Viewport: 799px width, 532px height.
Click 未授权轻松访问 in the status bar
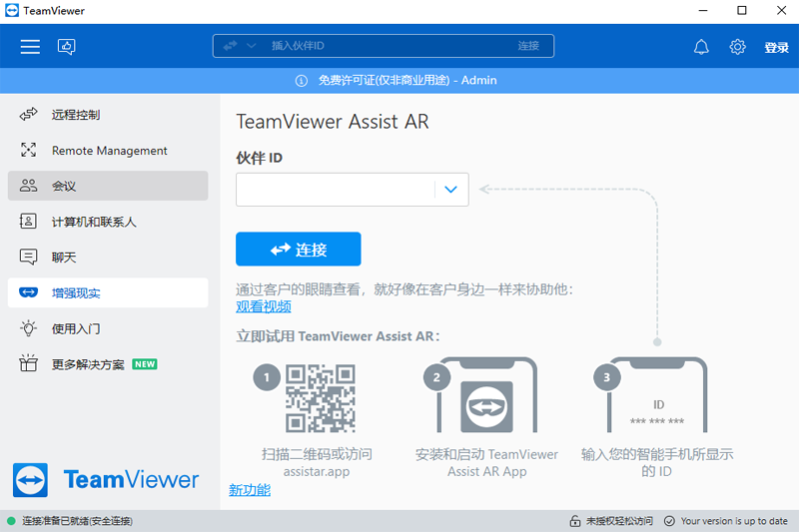[x=619, y=521]
